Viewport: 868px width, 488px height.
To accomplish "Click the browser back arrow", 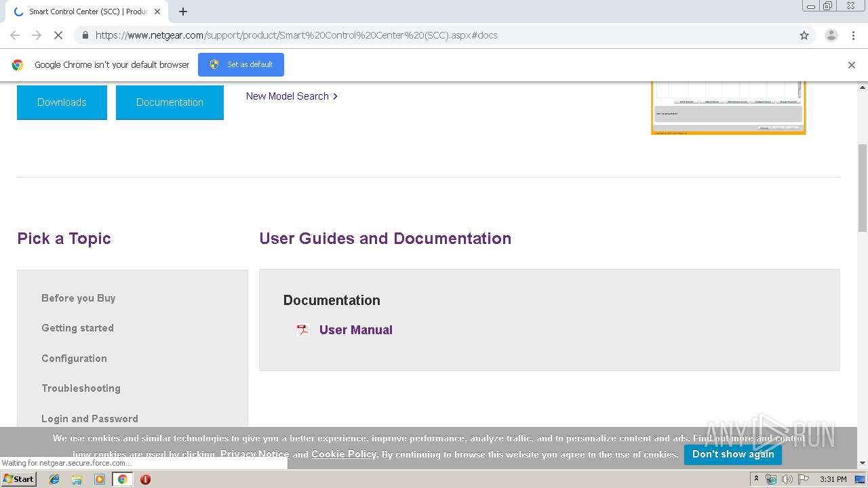I will point(15,35).
